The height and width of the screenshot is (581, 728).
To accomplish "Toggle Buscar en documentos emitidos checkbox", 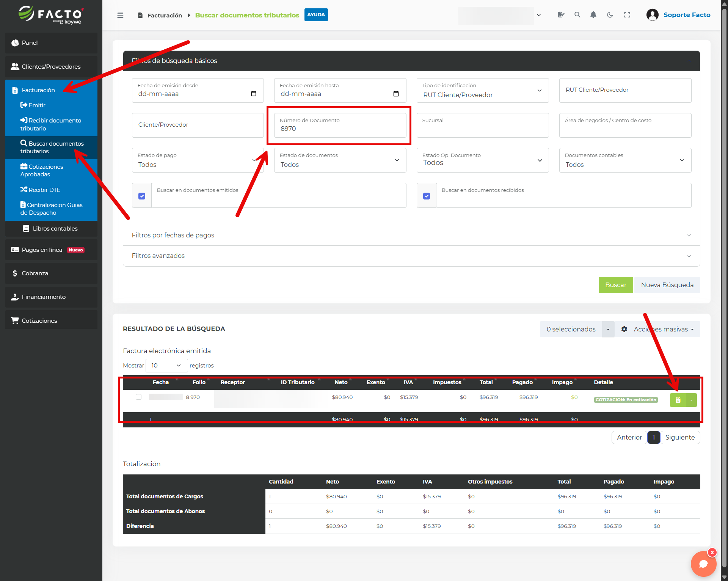I will 142,196.
